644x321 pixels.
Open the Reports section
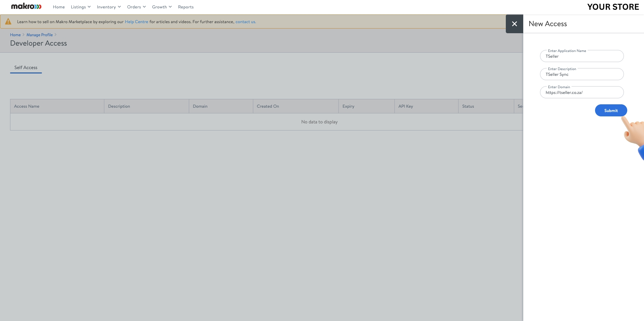(186, 7)
